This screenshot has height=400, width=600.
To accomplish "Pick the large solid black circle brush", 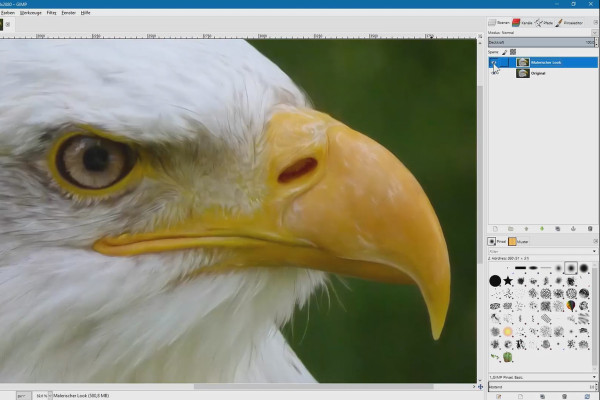I will click(495, 281).
